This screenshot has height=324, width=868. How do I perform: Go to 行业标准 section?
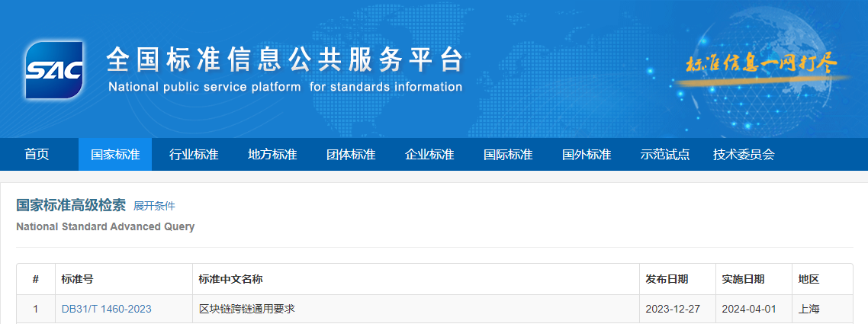(194, 154)
